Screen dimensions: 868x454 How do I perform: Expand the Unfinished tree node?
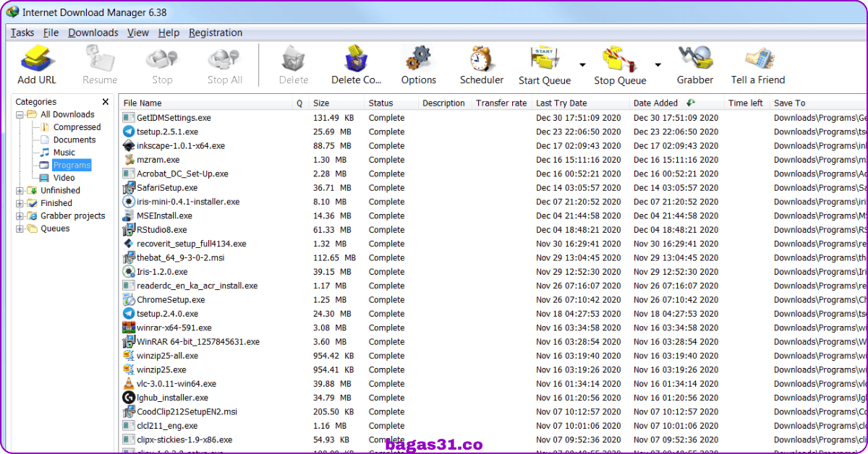[x=20, y=191]
